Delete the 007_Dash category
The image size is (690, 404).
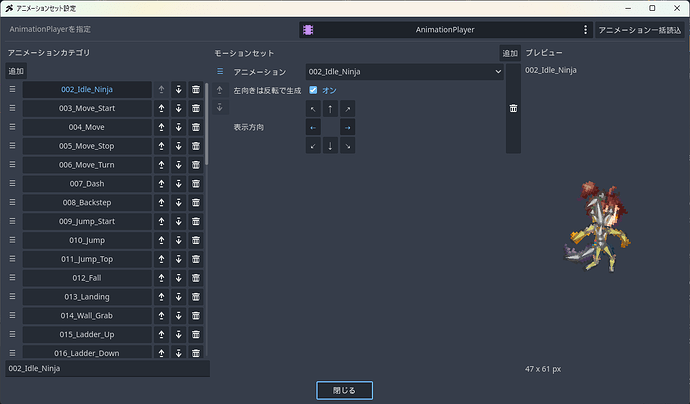click(x=196, y=184)
